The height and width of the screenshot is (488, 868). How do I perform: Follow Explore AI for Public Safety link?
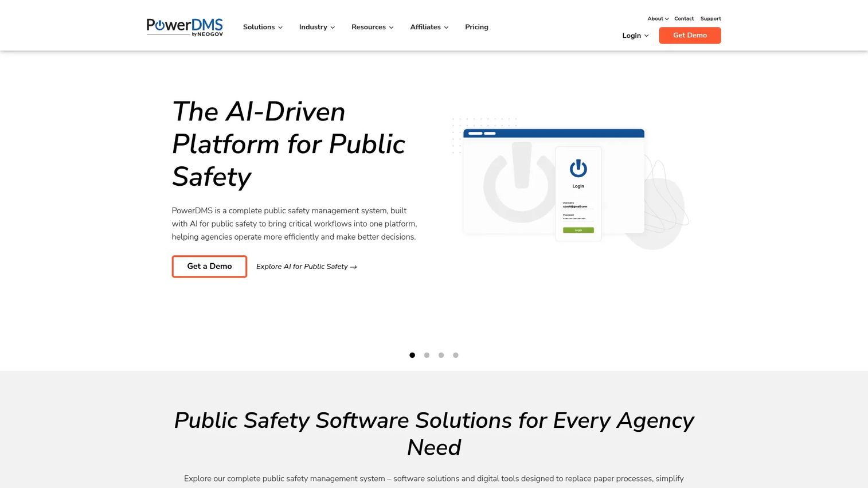pyautogui.click(x=307, y=267)
